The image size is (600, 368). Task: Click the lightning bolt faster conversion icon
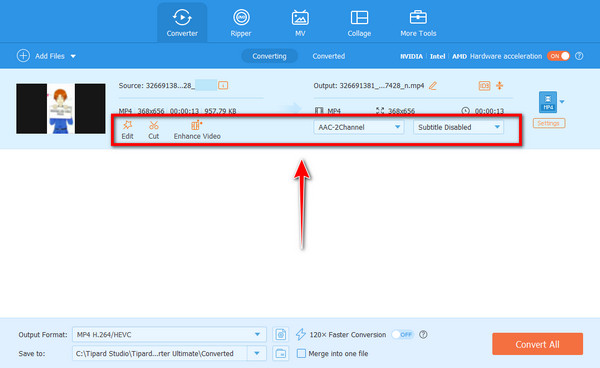point(301,334)
